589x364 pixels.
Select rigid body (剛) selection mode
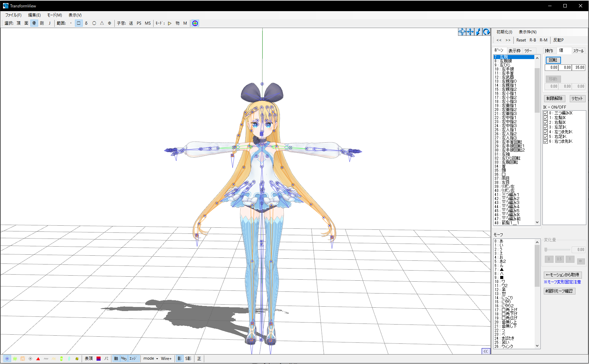click(x=42, y=23)
